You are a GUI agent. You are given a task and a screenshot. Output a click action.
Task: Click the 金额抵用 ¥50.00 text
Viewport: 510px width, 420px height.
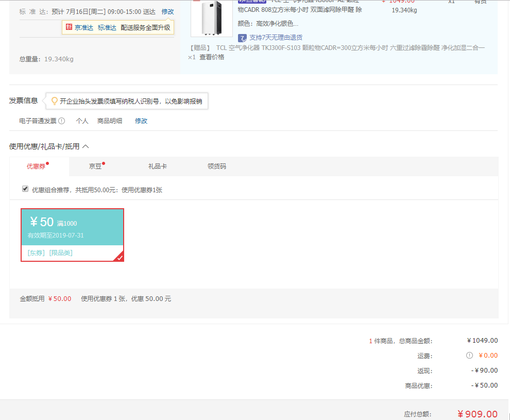click(x=45, y=299)
